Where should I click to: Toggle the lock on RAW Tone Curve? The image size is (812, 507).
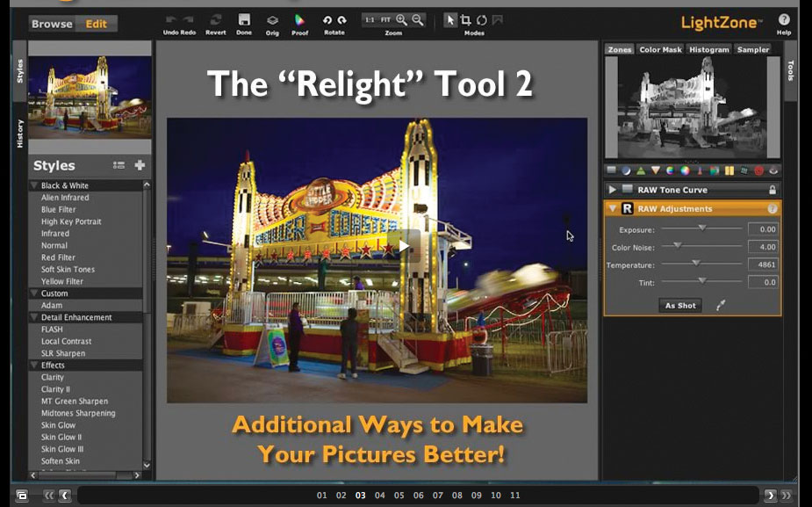click(772, 189)
